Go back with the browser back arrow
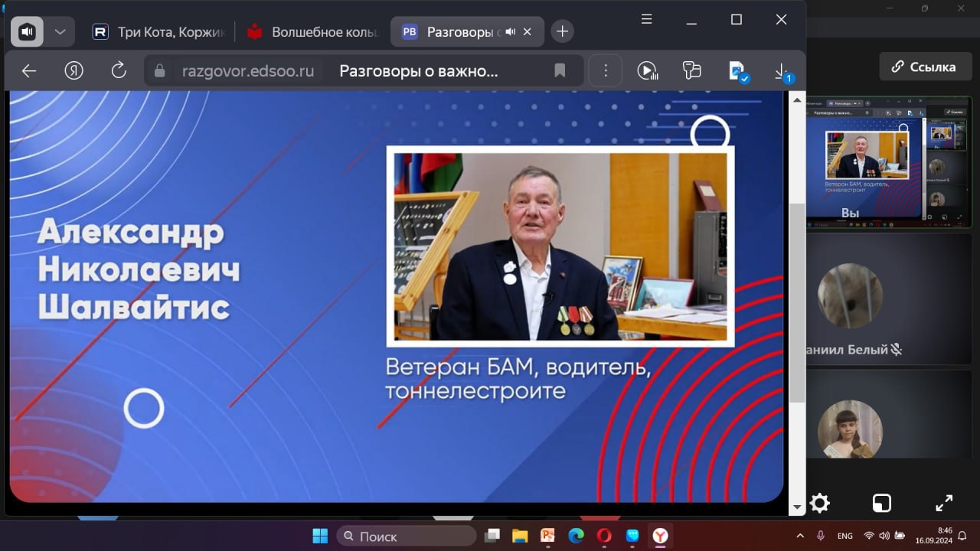 (29, 71)
